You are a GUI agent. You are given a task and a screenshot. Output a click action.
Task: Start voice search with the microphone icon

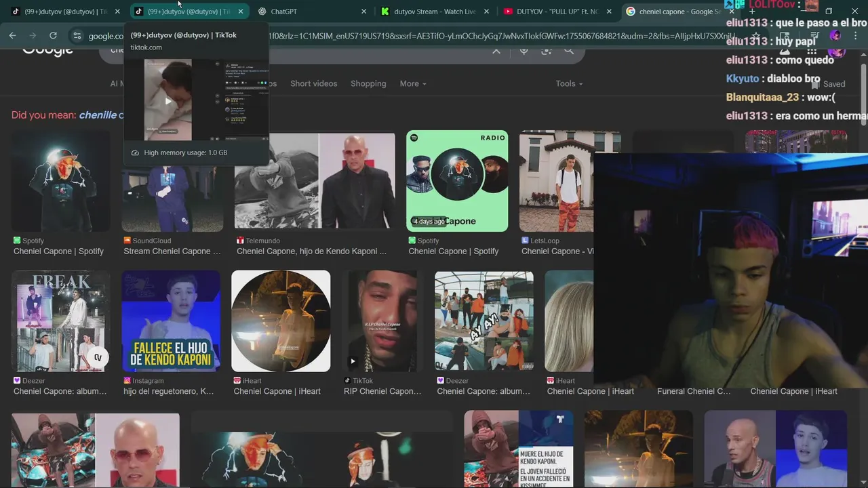tap(524, 51)
